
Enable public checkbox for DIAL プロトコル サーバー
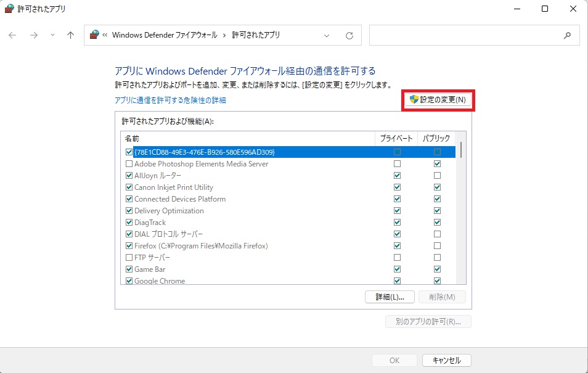tap(437, 234)
